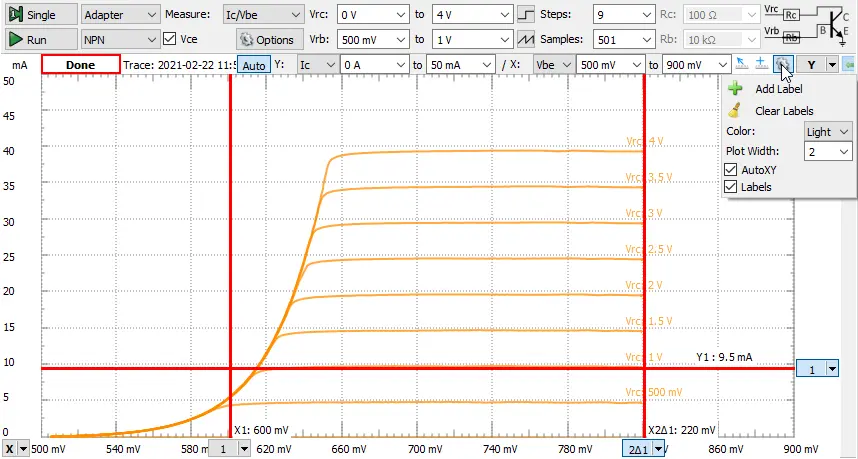Click the Single acquisition button

[41, 14]
